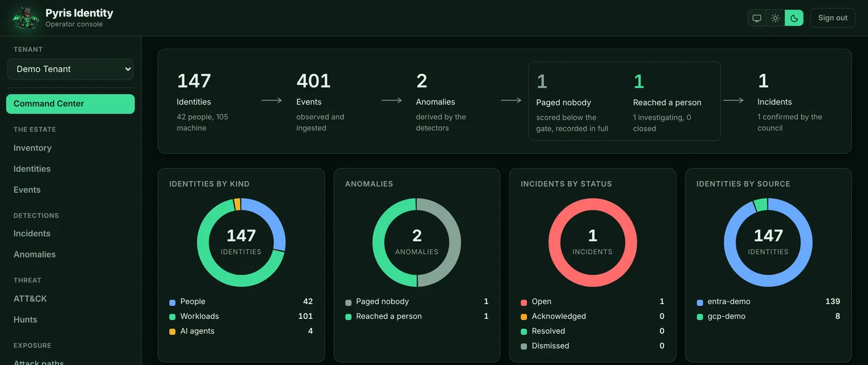The height and width of the screenshot is (365, 868).
Task: Click the Sign out button
Action: [x=833, y=18]
